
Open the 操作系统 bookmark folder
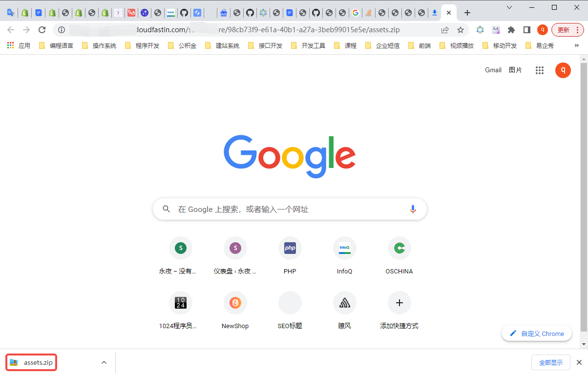click(99, 45)
